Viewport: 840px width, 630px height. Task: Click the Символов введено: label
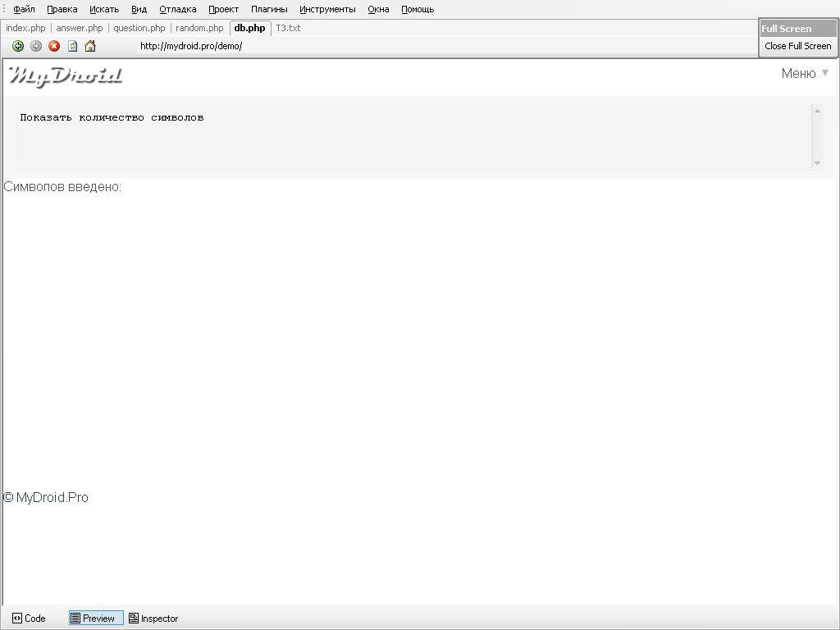tap(62, 187)
